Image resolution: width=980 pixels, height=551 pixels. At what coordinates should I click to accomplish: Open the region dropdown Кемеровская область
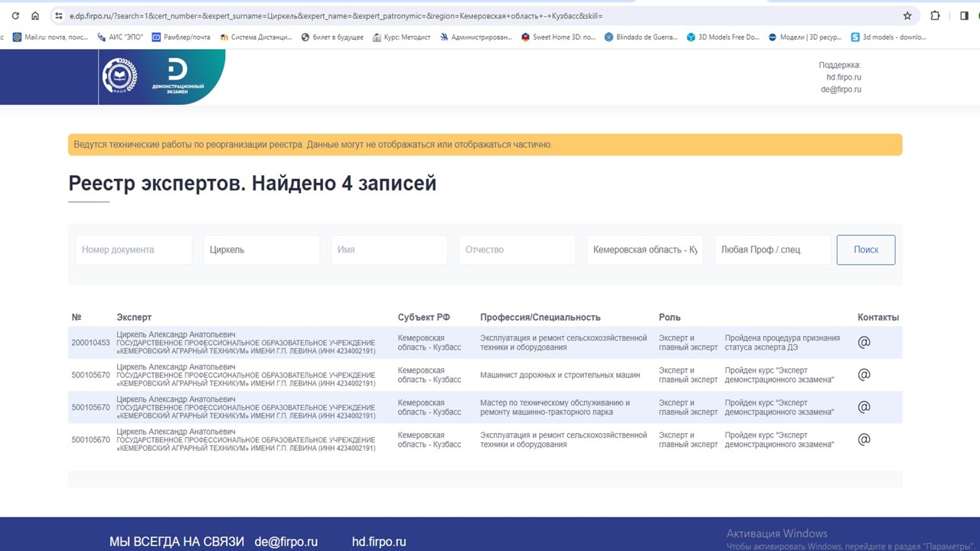(645, 249)
